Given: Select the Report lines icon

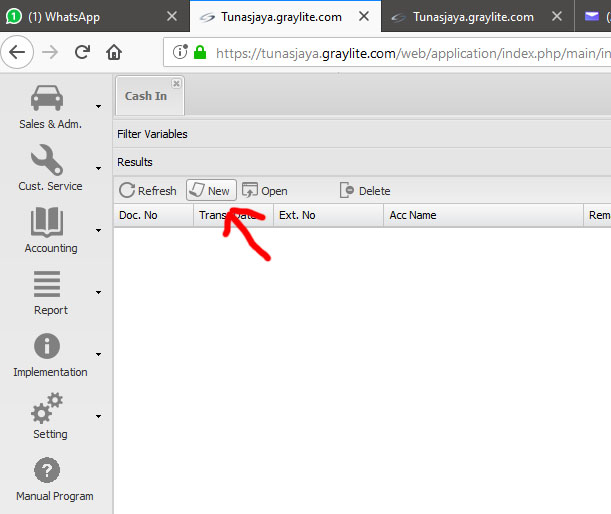Looking at the screenshot, I should coord(49,285).
